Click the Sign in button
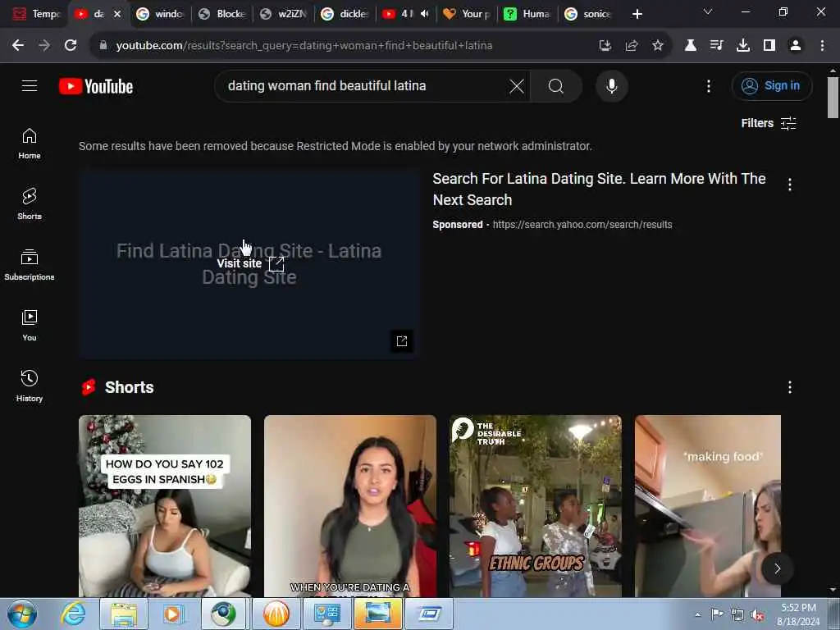The width and height of the screenshot is (840, 630). point(771,85)
